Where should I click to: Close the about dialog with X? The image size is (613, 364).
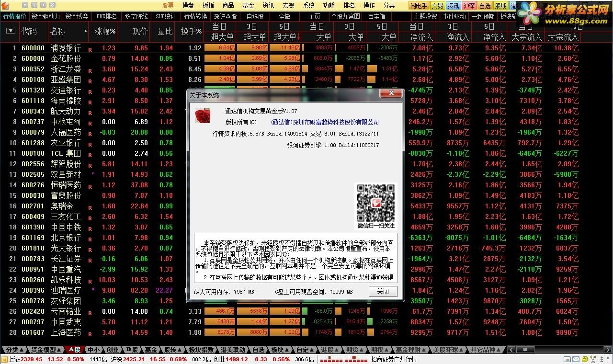pyautogui.click(x=391, y=93)
